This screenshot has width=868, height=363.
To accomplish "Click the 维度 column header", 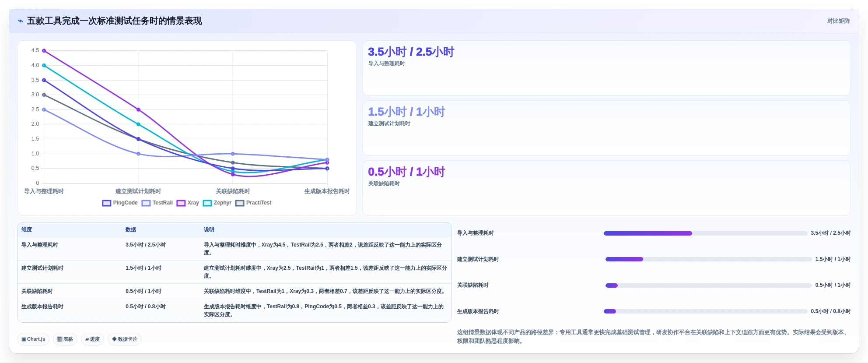I will [27, 229].
